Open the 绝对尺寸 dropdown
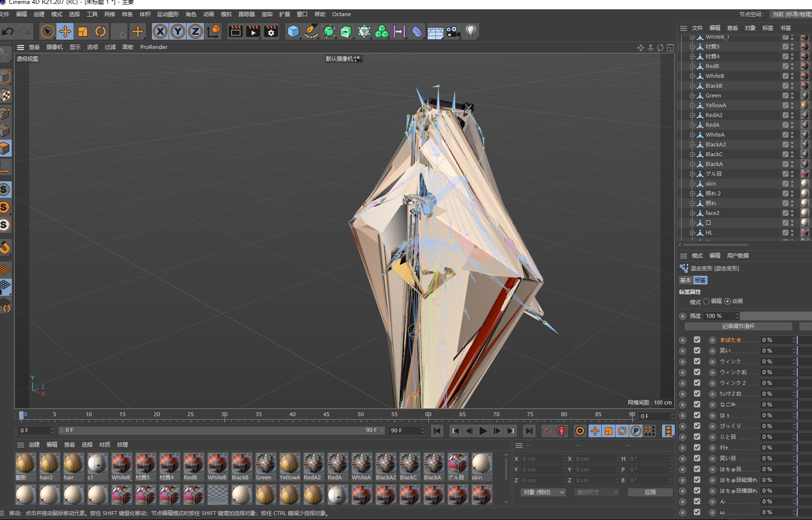Viewport: 812px width, 520px height. 596,492
